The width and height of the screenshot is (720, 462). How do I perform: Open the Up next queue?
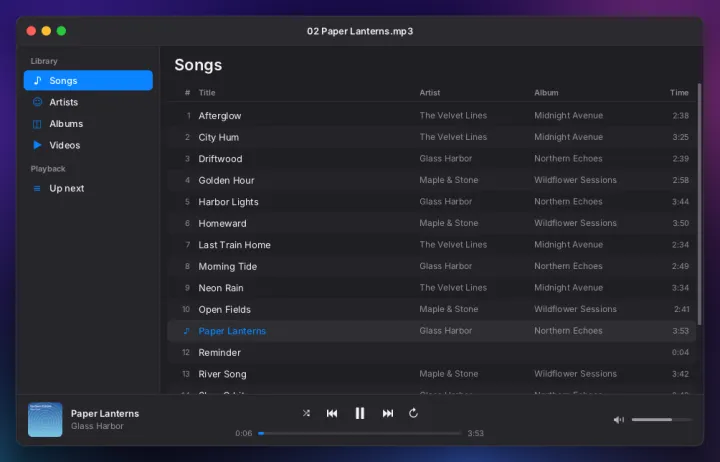[x=88, y=188]
